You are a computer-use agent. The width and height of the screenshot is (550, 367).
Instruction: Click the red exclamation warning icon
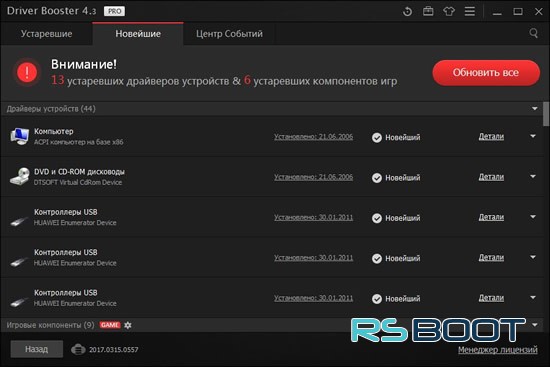(27, 73)
